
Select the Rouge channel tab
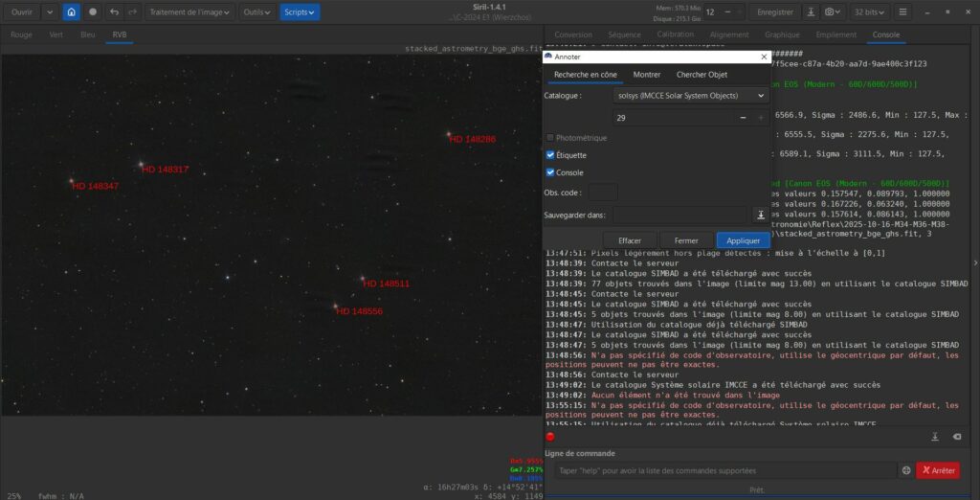(21, 34)
